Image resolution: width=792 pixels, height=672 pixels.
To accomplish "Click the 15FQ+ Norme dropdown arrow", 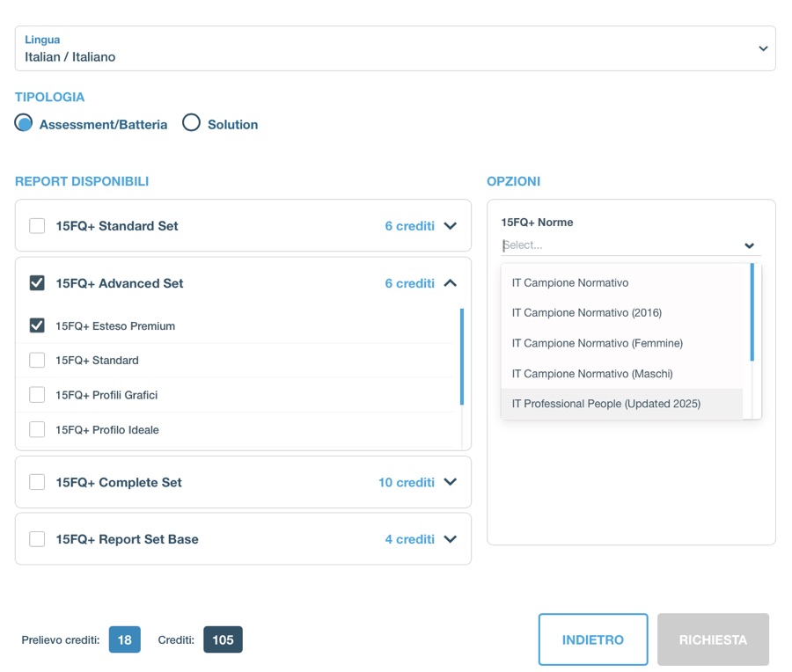I will [x=749, y=246].
